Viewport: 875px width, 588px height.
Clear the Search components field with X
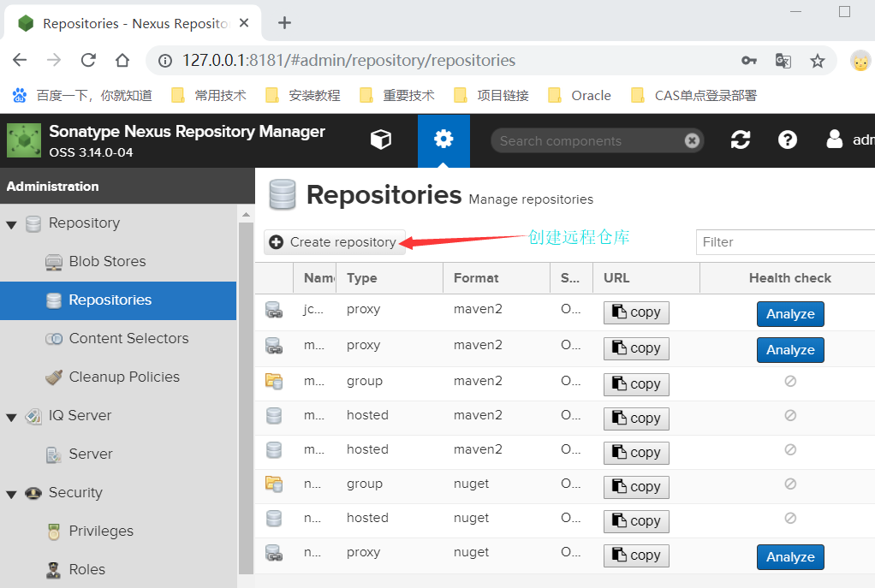coord(692,140)
